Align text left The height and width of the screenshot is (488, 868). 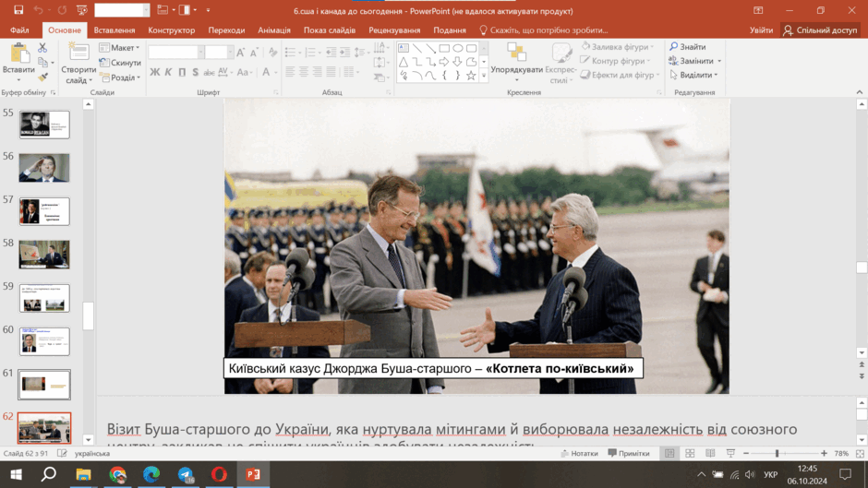pyautogui.click(x=290, y=71)
